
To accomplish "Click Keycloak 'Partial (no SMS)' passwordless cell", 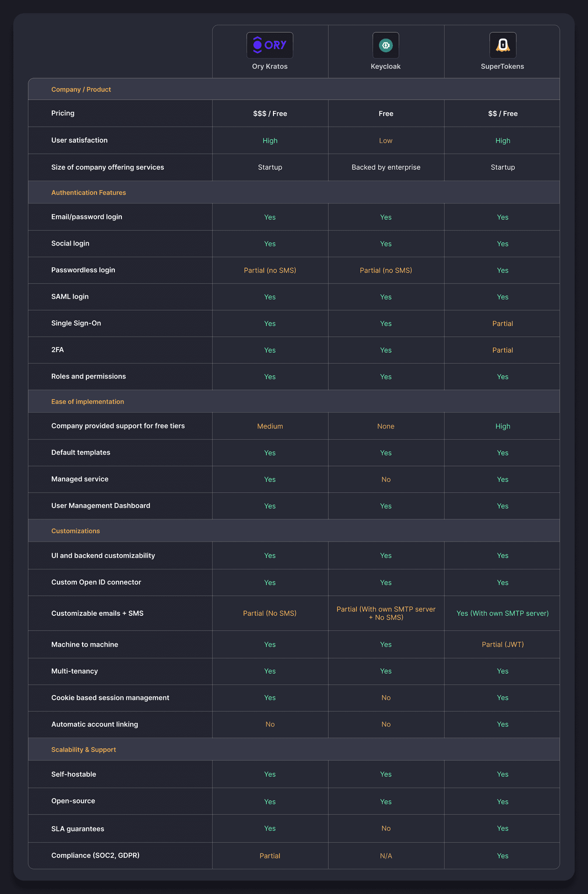I will pos(386,270).
